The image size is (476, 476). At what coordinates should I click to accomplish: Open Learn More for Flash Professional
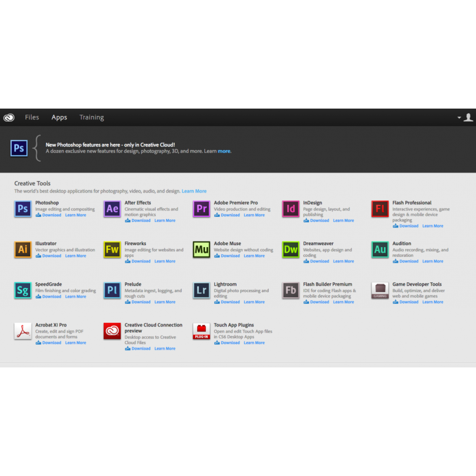pyautogui.click(x=432, y=226)
